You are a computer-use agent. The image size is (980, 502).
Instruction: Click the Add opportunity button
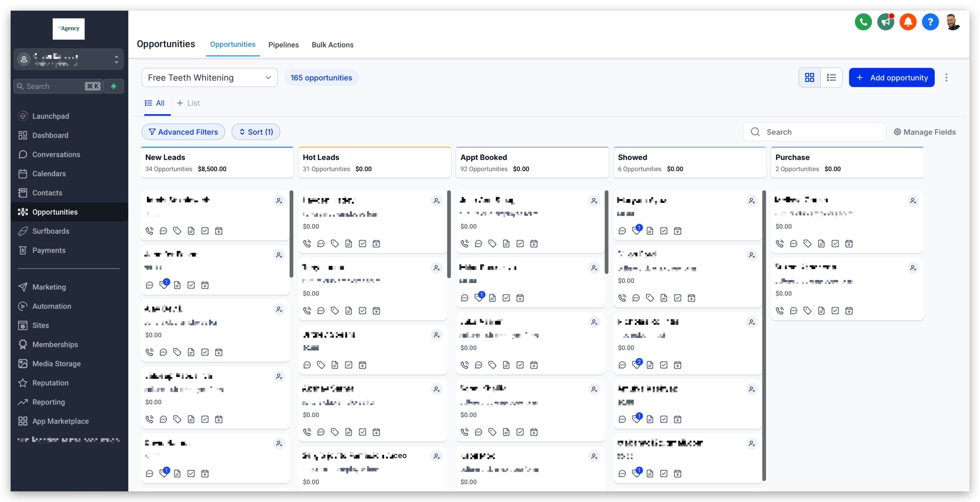[891, 77]
